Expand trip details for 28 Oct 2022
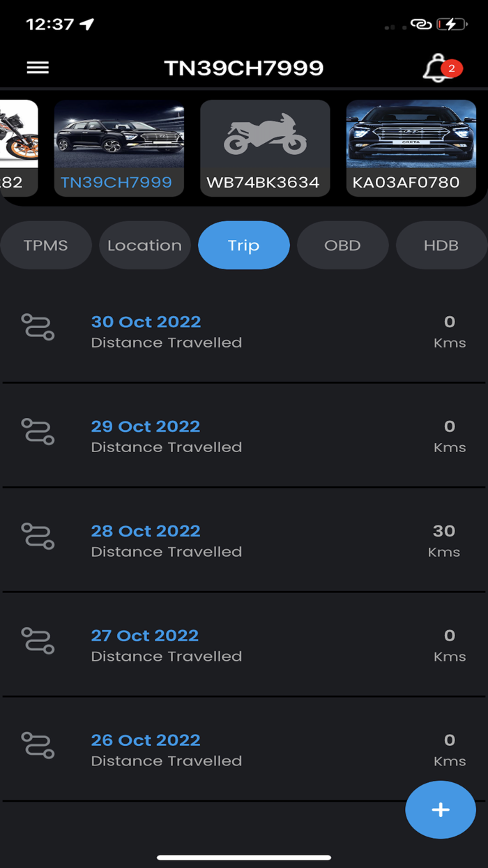Image resolution: width=488 pixels, height=868 pixels. [x=146, y=531]
